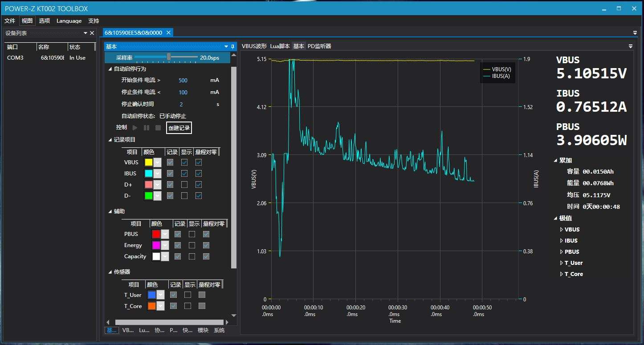Switch to the PD监听器 tab
This screenshot has height=345, width=644.
click(319, 46)
